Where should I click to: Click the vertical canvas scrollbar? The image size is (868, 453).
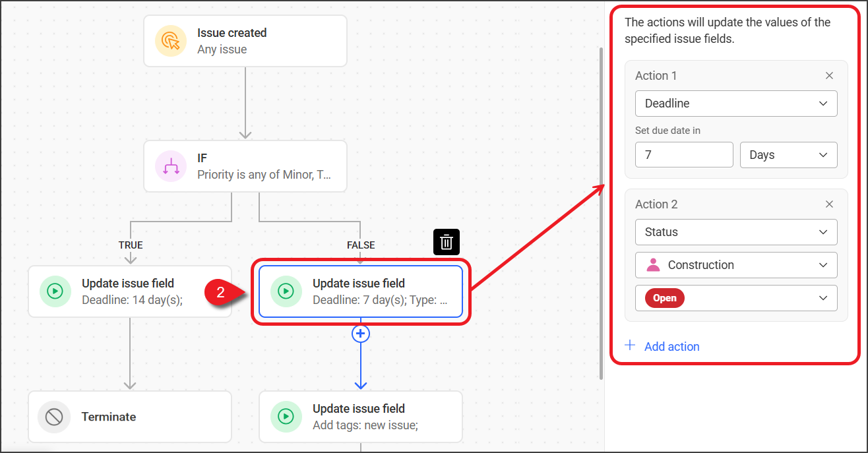pos(601,211)
